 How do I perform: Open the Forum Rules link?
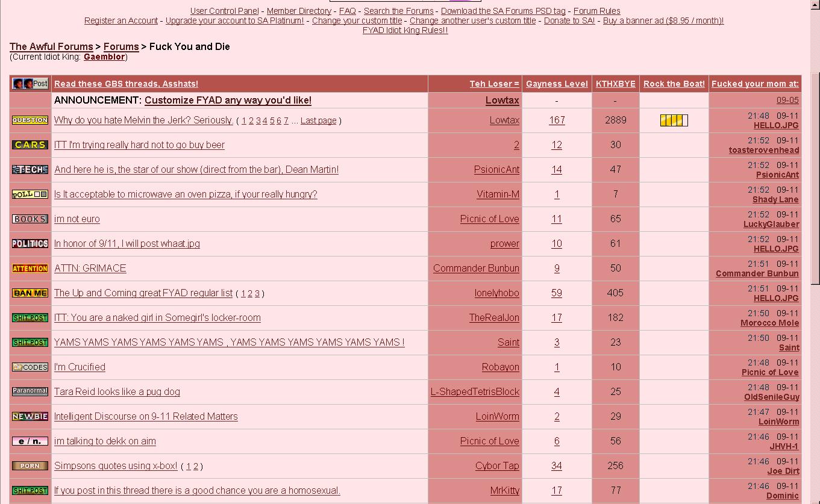[596, 11]
